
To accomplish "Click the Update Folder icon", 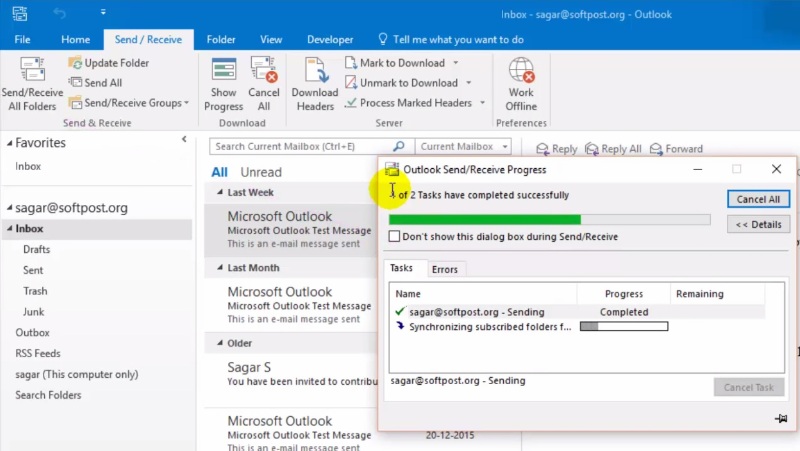I will coord(75,63).
